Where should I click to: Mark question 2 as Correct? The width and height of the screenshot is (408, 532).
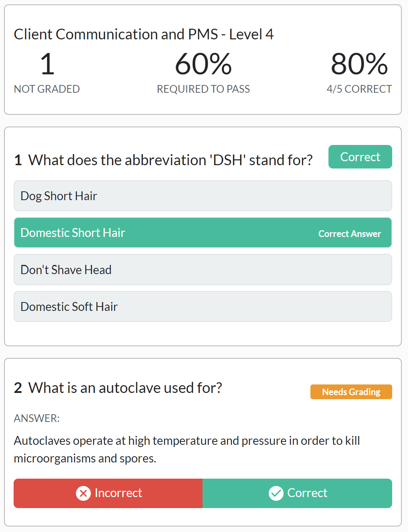[x=298, y=493]
